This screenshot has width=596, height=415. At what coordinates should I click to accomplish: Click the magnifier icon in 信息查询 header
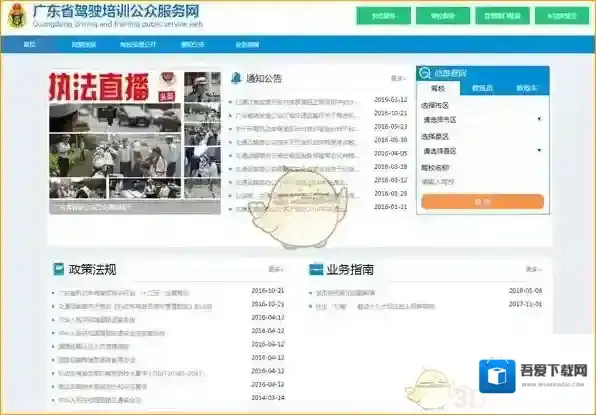[425, 73]
